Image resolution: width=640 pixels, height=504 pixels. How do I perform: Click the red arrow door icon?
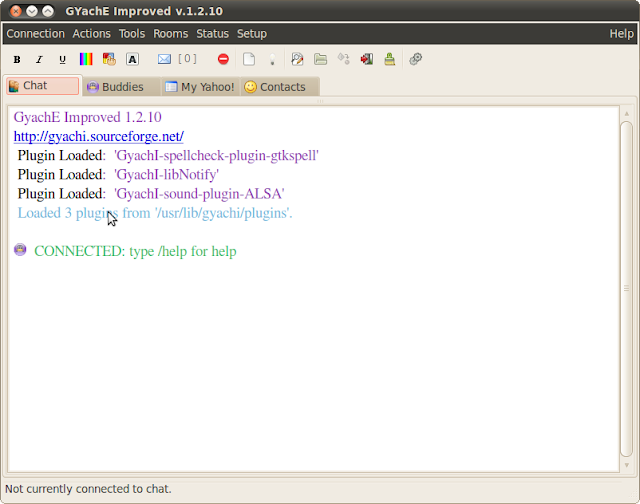(367, 59)
